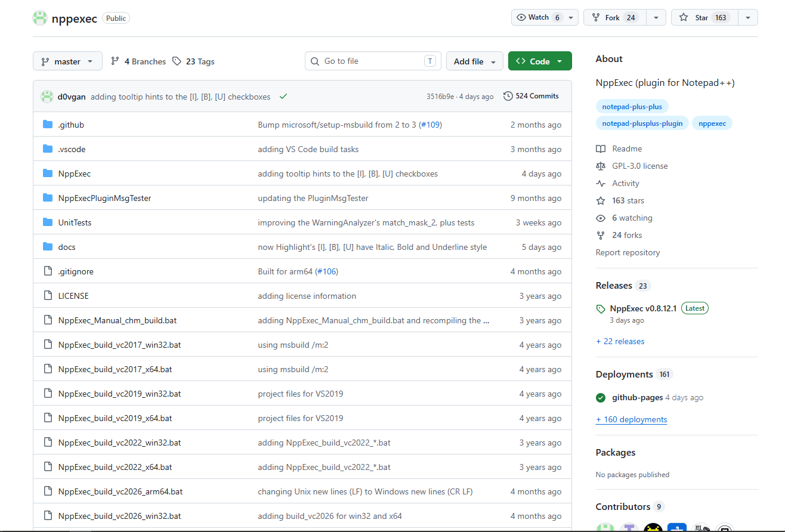This screenshot has height=532, width=785.
Task: Click the NppExec_build_vc2019_x64.bat file icon
Action: point(48,418)
